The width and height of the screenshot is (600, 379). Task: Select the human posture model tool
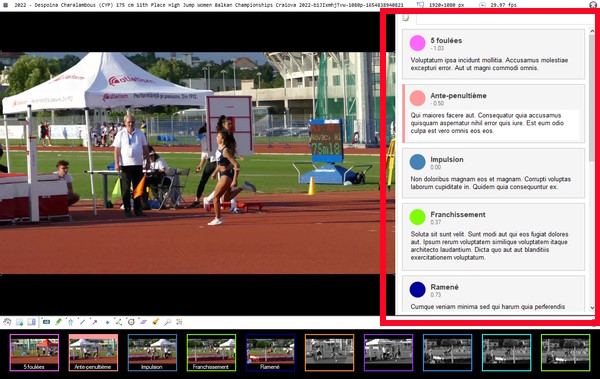coord(70,322)
